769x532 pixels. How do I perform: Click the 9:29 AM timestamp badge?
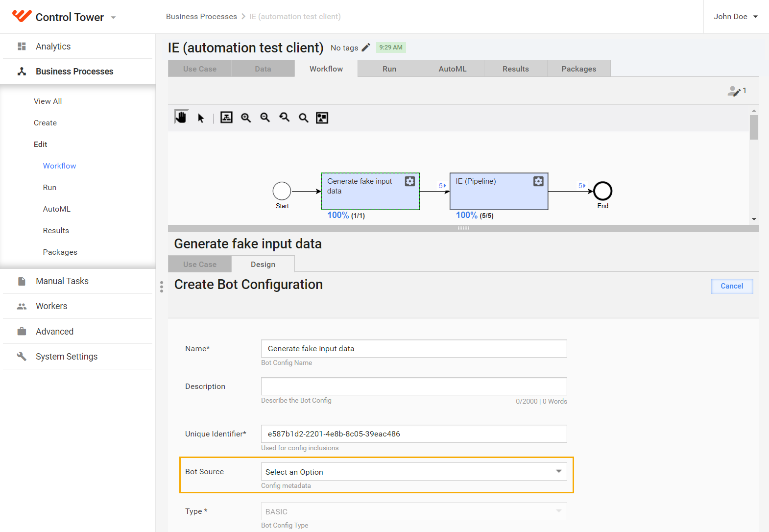391,48
